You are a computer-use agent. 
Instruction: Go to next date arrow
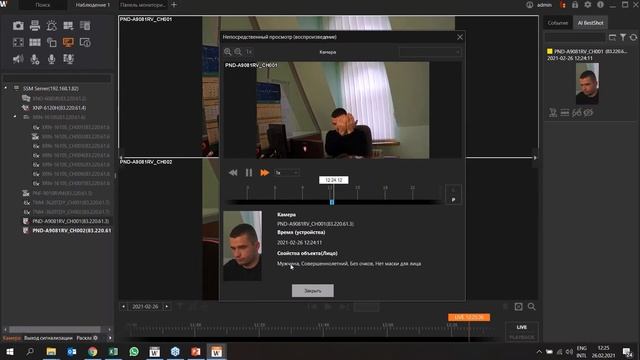tap(167, 307)
